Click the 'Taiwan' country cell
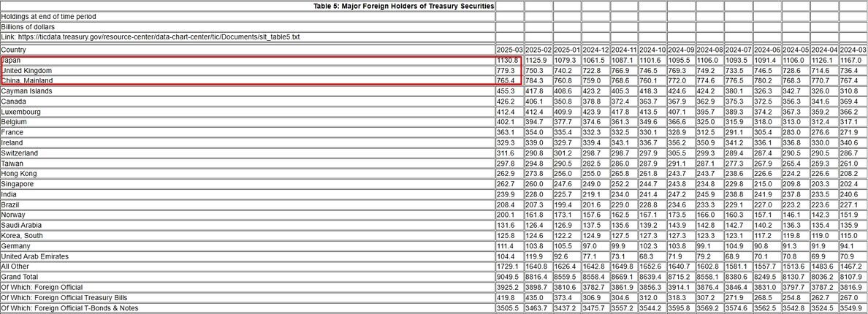 point(248,163)
